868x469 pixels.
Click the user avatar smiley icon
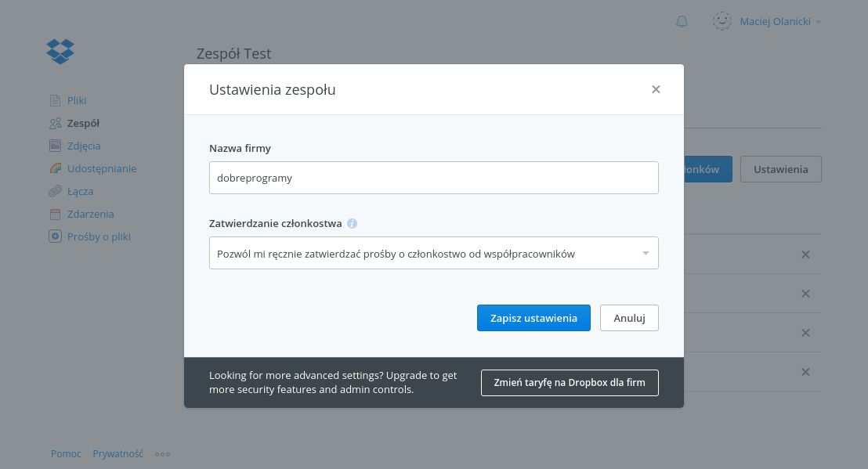[722, 22]
